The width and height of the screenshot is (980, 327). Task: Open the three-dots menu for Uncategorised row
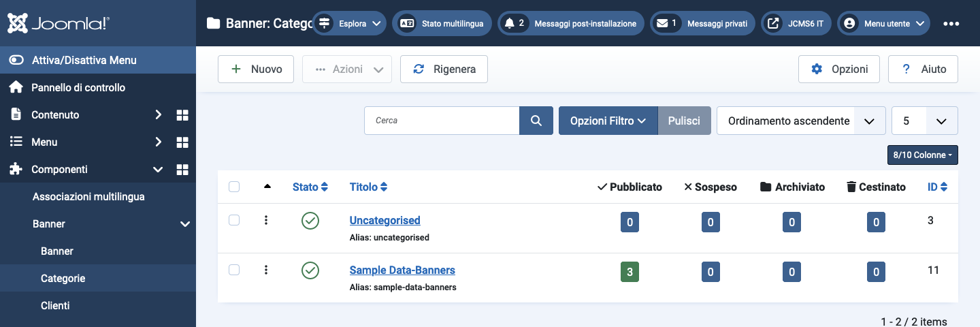pyautogui.click(x=266, y=220)
